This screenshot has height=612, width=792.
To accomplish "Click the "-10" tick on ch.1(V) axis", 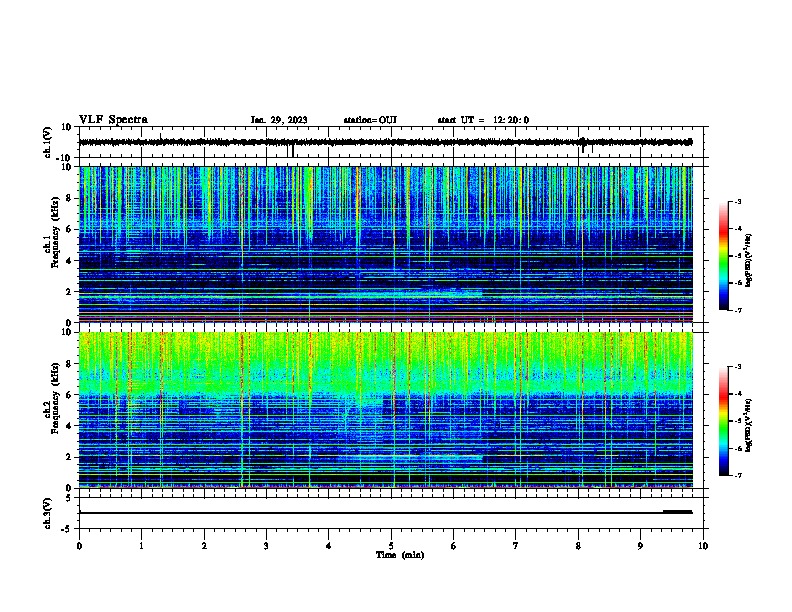I will pos(65,158).
